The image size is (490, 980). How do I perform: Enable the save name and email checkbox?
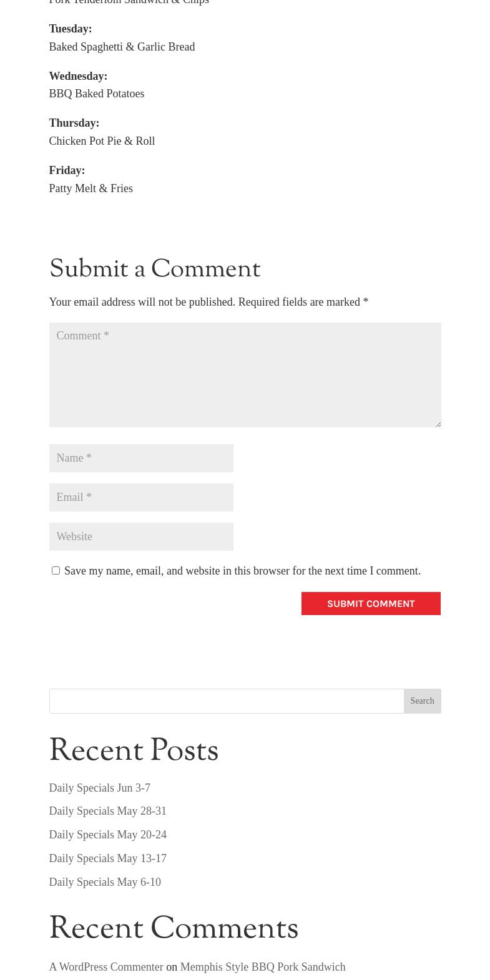tap(56, 570)
